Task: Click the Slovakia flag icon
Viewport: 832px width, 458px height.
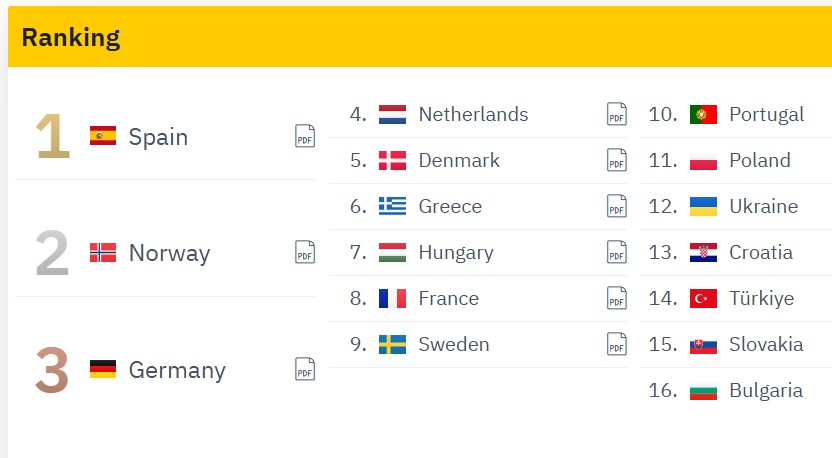Action: point(703,344)
